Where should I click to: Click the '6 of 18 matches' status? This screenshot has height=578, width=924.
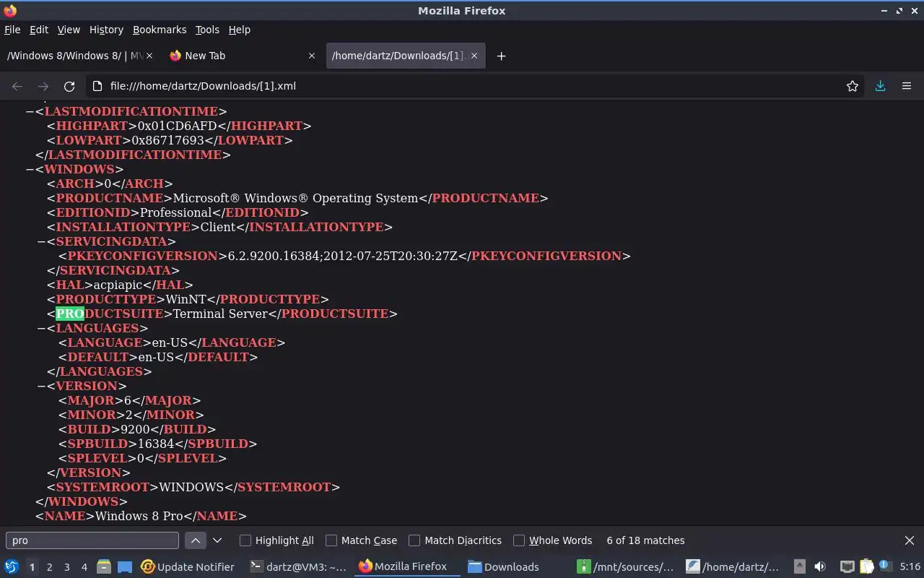[645, 540]
